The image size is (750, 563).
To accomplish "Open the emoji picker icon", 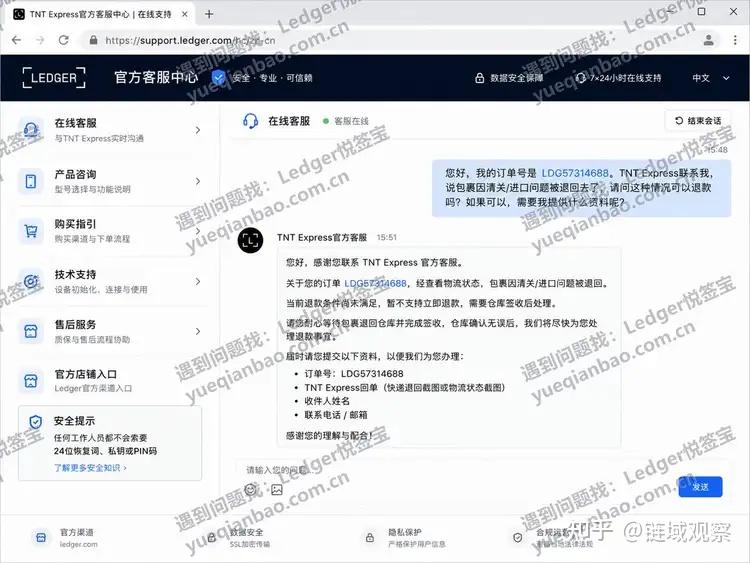I will 250,489.
